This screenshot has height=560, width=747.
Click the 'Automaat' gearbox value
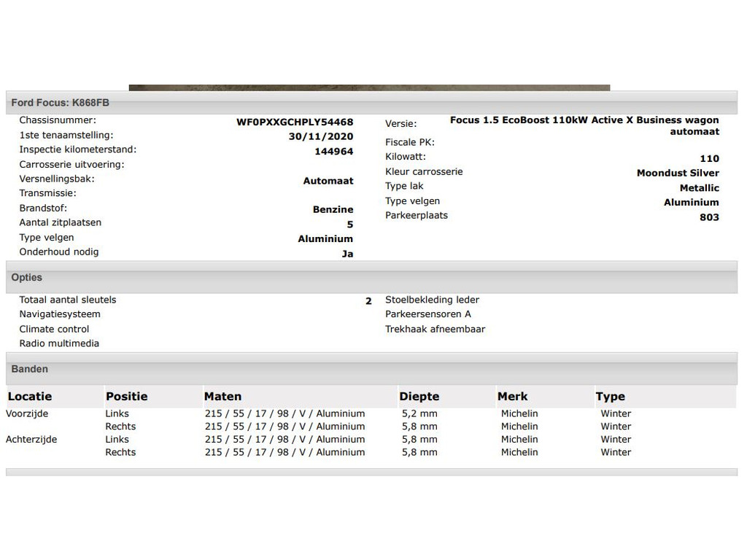point(328,181)
